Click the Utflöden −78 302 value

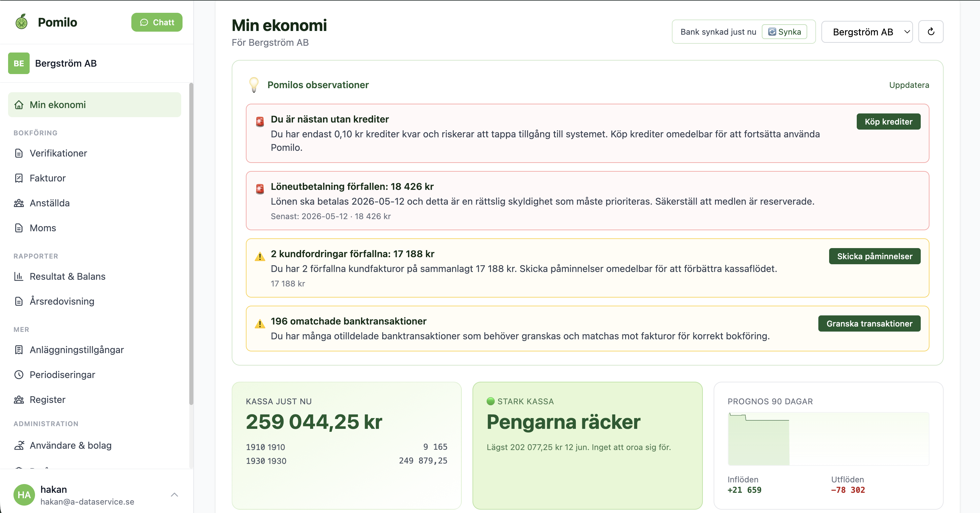(x=848, y=490)
